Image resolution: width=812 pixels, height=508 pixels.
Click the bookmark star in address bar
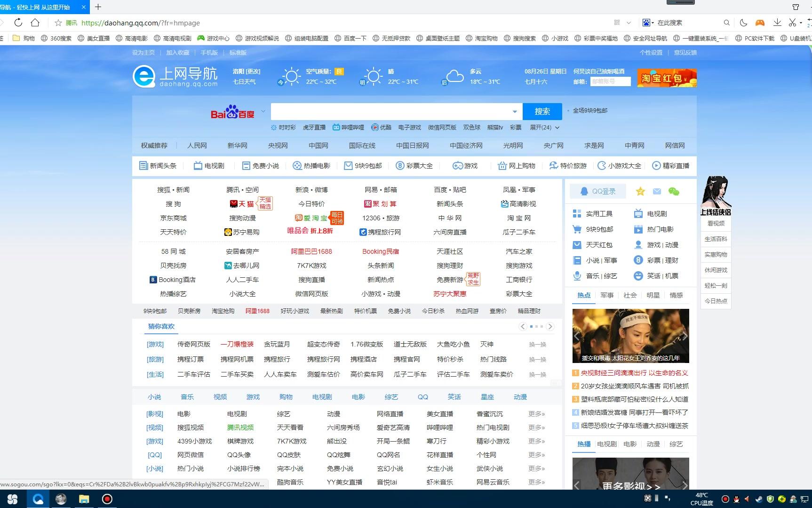(58, 23)
